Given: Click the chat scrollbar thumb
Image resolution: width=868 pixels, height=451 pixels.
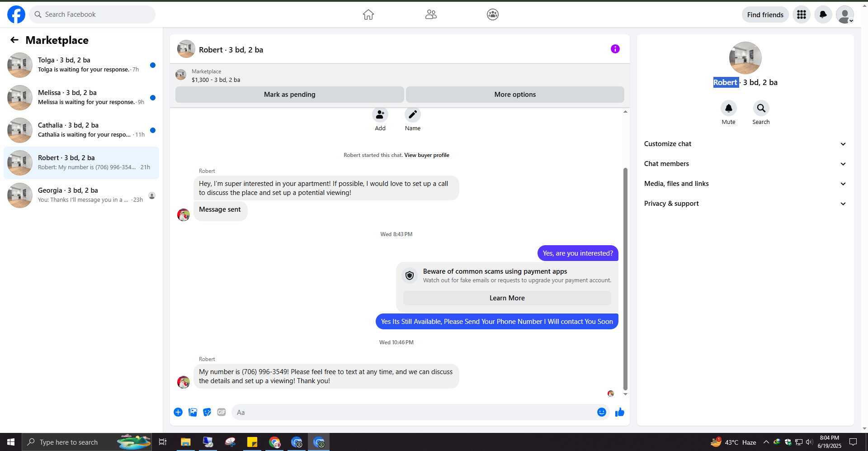Looking at the screenshot, I should 626,279.
